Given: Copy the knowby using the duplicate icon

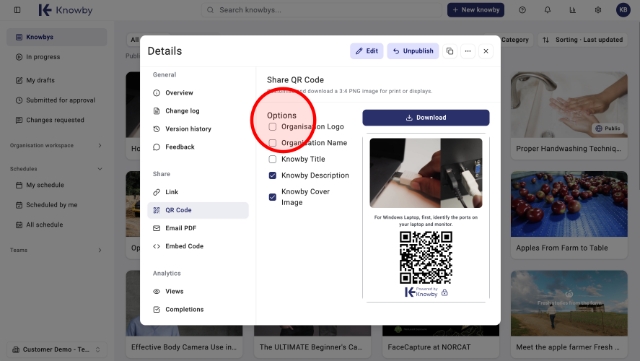Looking at the screenshot, I should coord(449,51).
